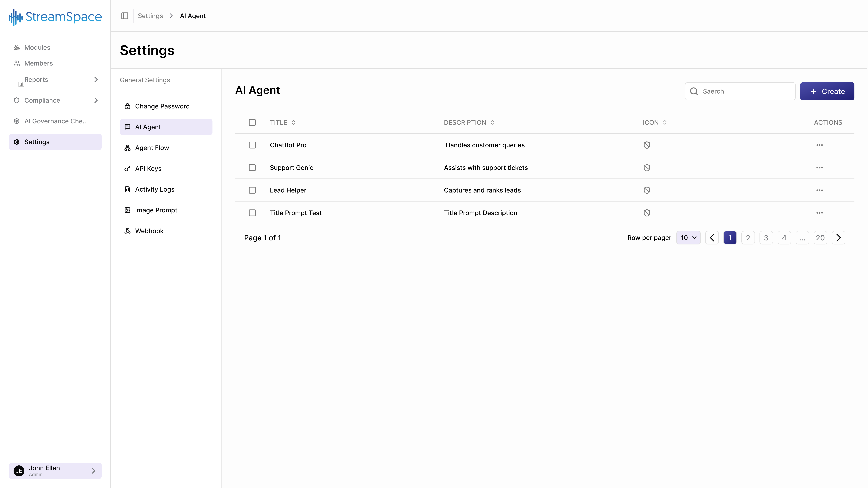This screenshot has width=868, height=488.
Task: Click the pagination ellipsis button
Action: [x=802, y=238]
